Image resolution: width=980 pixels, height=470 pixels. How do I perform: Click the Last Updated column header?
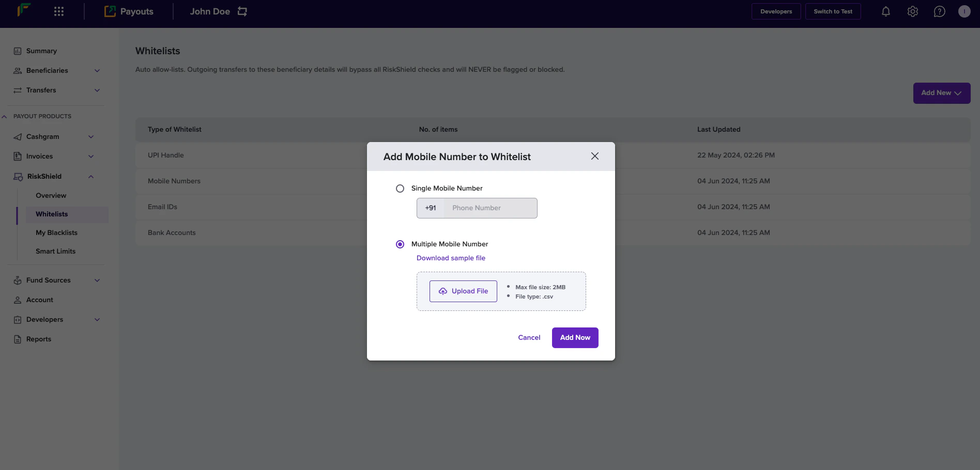pos(718,130)
